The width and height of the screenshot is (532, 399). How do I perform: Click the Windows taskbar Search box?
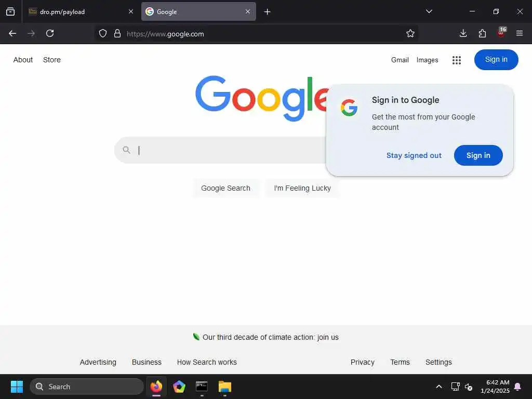pyautogui.click(x=87, y=387)
